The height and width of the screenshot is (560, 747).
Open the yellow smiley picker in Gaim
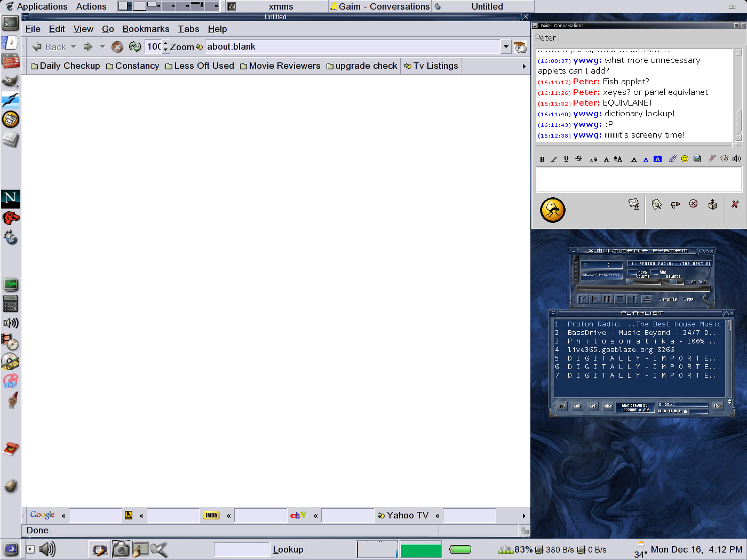(x=685, y=159)
